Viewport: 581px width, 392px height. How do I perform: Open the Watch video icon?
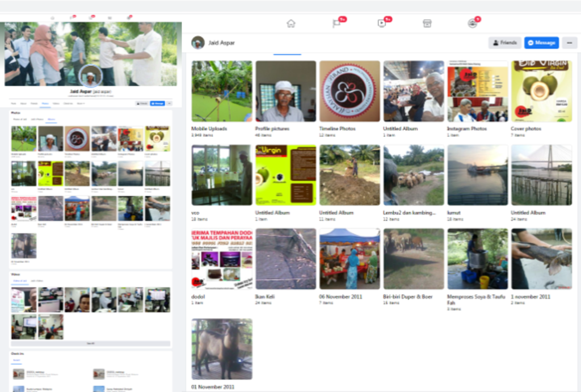click(x=381, y=23)
